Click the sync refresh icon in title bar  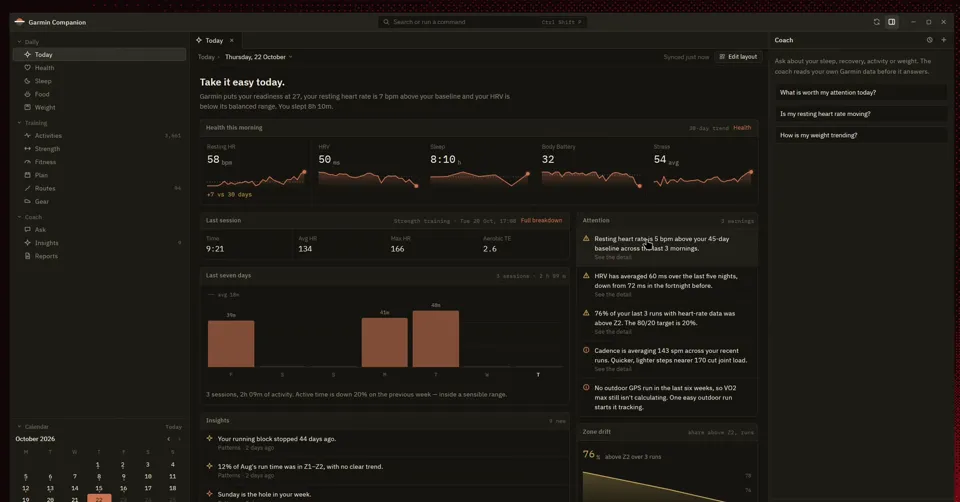point(876,22)
